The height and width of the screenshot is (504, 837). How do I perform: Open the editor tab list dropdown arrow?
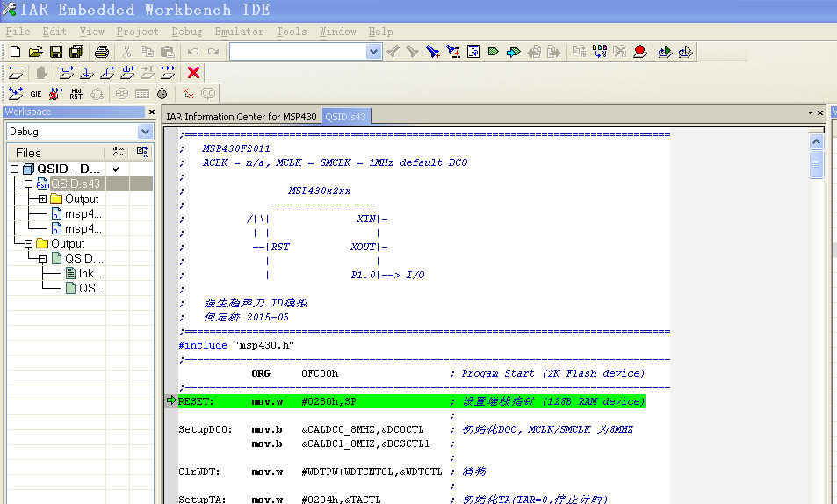point(810,113)
